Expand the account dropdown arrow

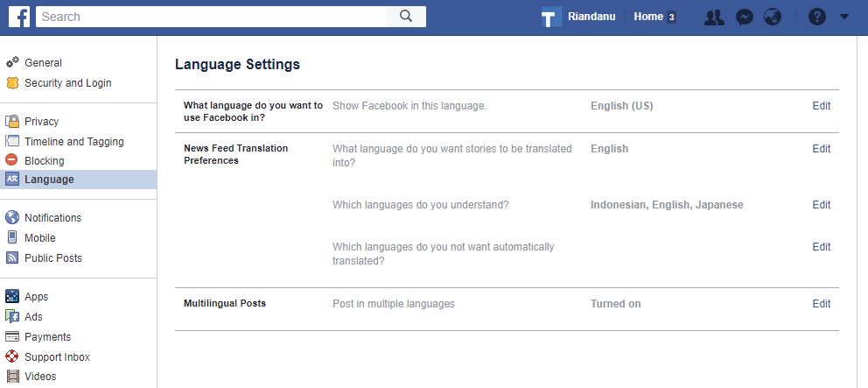pyautogui.click(x=844, y=17)
